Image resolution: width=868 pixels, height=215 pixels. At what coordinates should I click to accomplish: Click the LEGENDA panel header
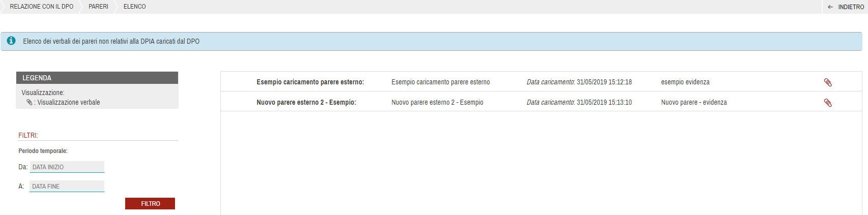point(97,78)
